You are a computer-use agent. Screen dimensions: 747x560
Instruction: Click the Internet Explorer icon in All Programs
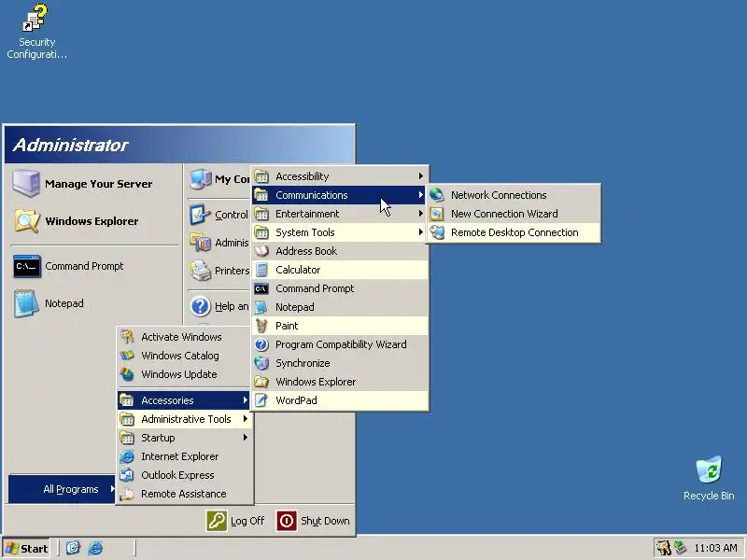pos(127,456)
